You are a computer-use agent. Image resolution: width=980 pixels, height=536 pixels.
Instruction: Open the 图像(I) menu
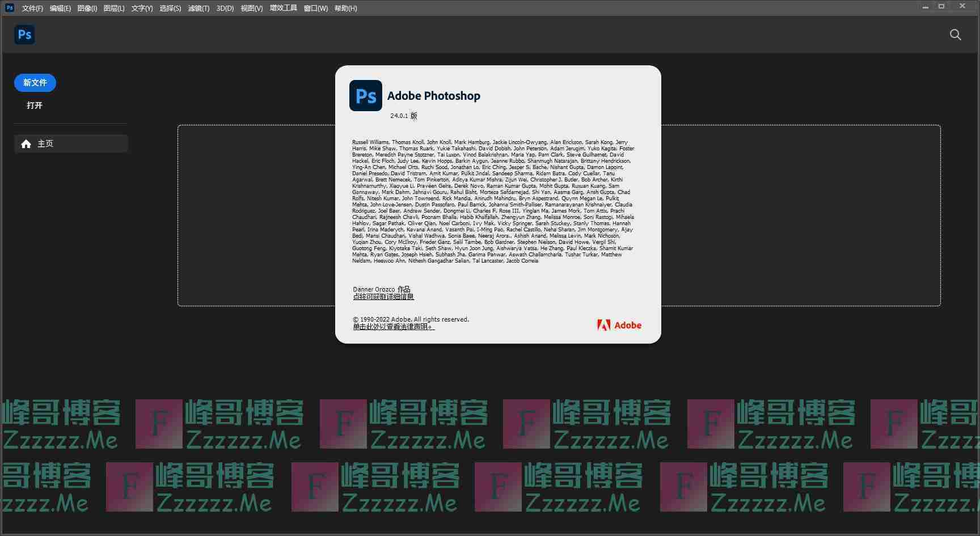point(87,9)
